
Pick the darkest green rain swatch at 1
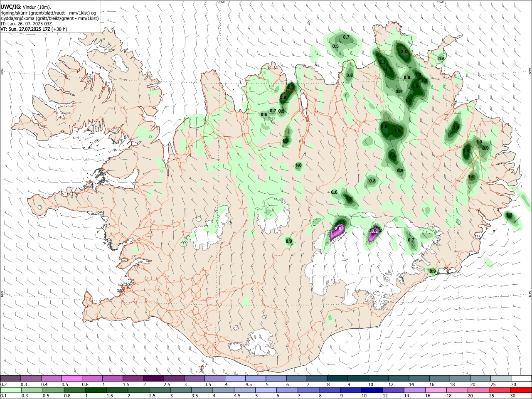pyautogui.click(x=96, y=390)
